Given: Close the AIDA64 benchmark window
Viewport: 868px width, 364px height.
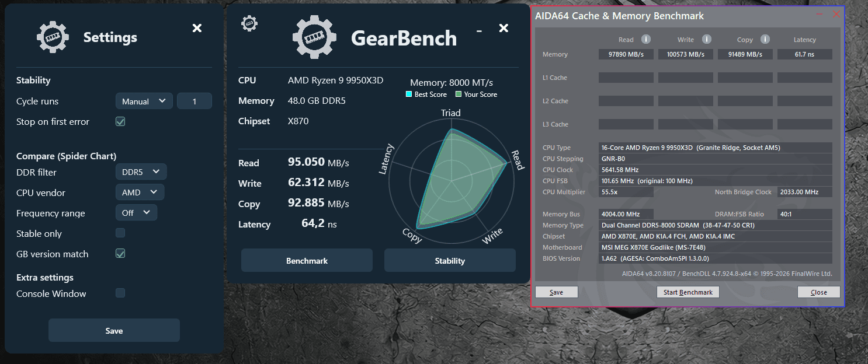Looking at the screenshot, I should click(836, 14).
